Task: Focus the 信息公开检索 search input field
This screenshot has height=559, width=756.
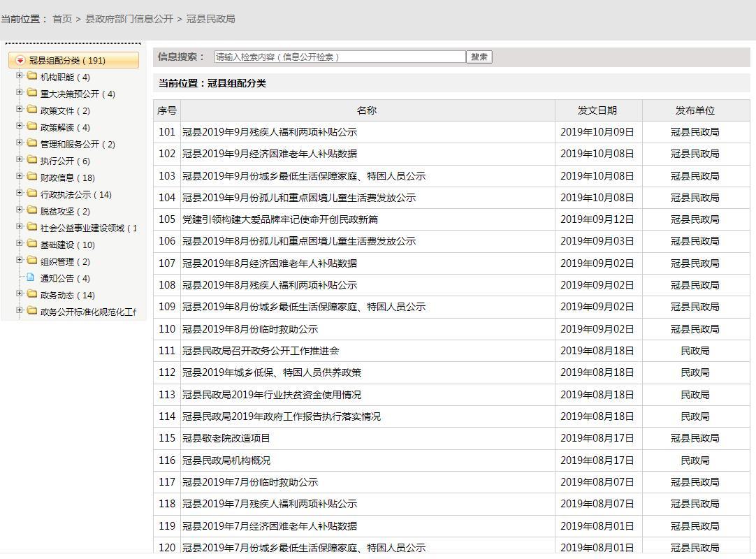Action: tap(340, 57)
